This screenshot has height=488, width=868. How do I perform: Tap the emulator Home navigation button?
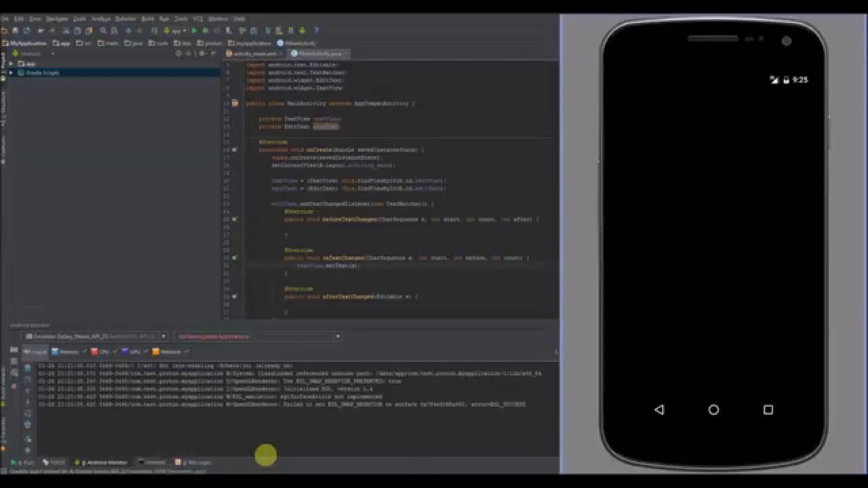click(713, 410)
